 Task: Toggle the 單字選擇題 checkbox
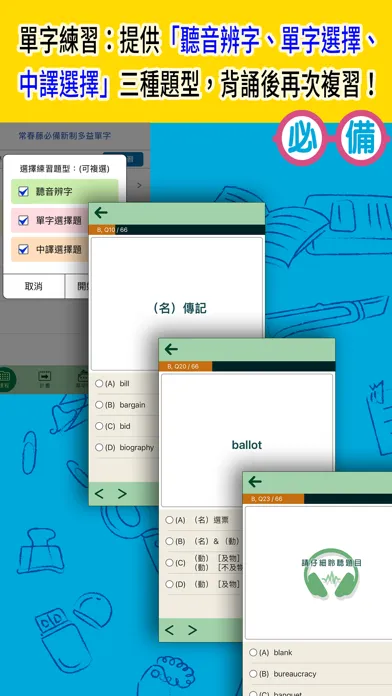tap(23, 221)
